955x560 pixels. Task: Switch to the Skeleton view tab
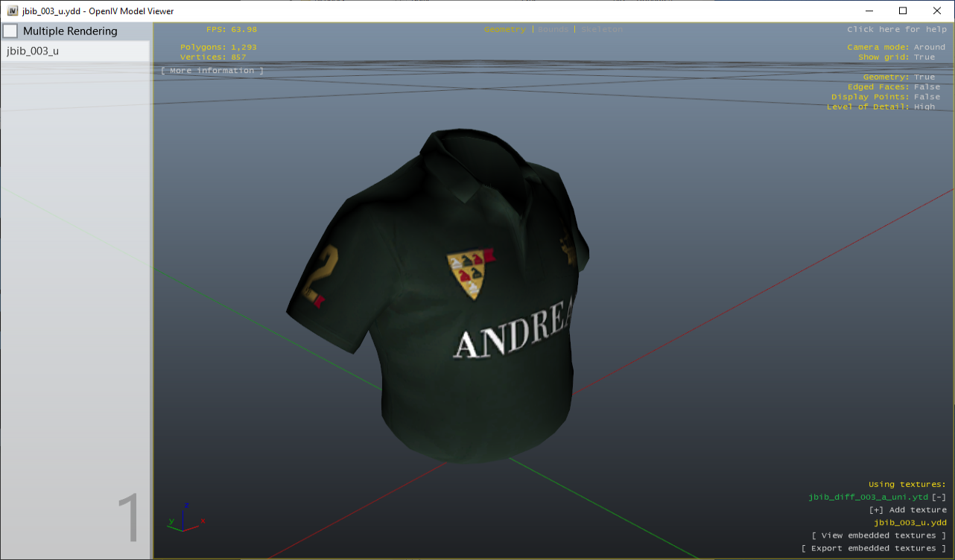(602, 29)
